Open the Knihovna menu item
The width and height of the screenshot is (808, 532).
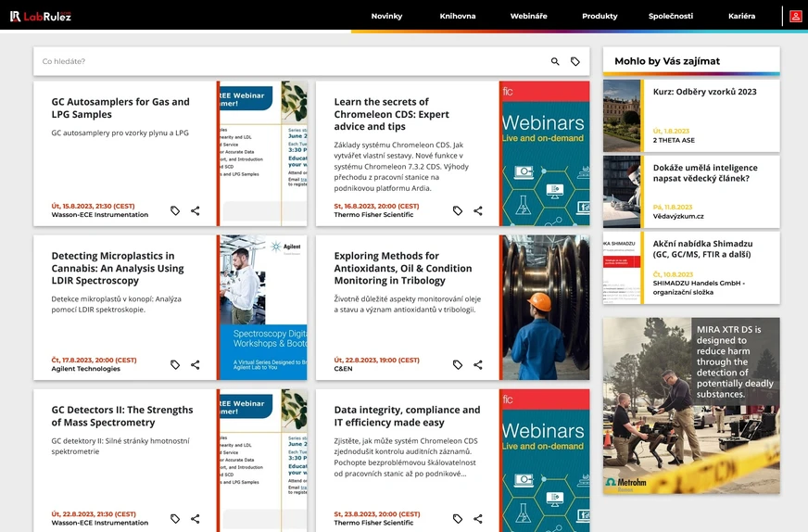tap(458, 16)
